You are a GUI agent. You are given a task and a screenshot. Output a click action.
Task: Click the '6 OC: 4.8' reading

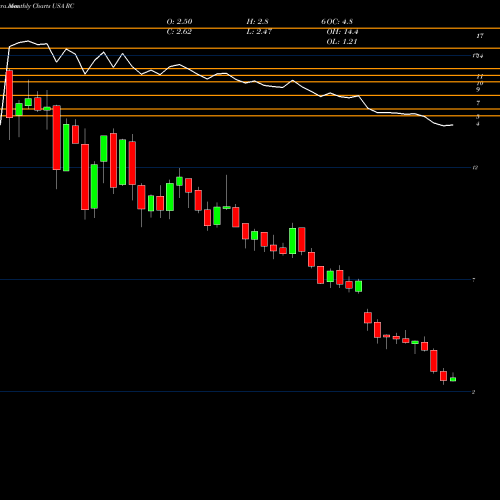[337, 22]
